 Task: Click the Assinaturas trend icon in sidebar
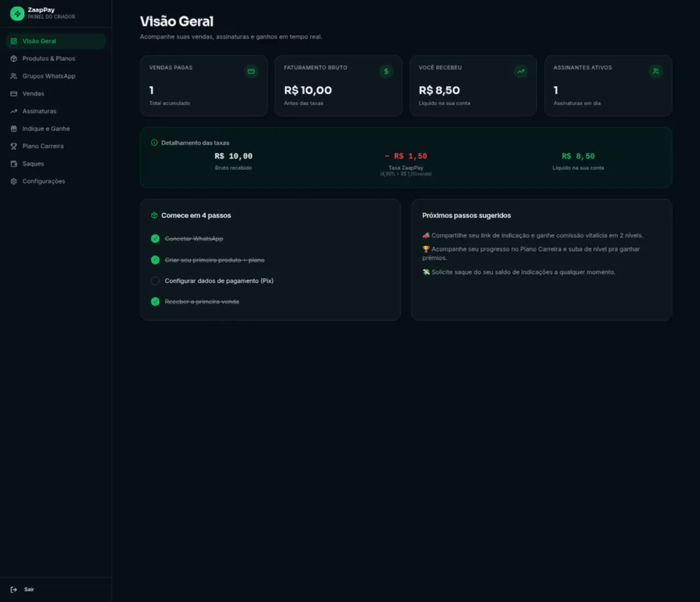pyautogui.click(x=14, y=111)
